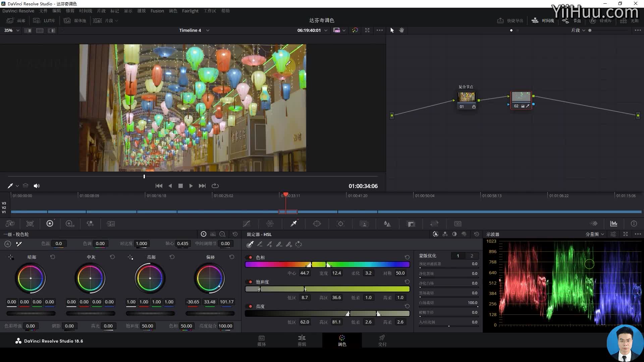Screen dimensions: 644x362
Task: Open the RGB Mixer palette
Action: pos(90,224)
